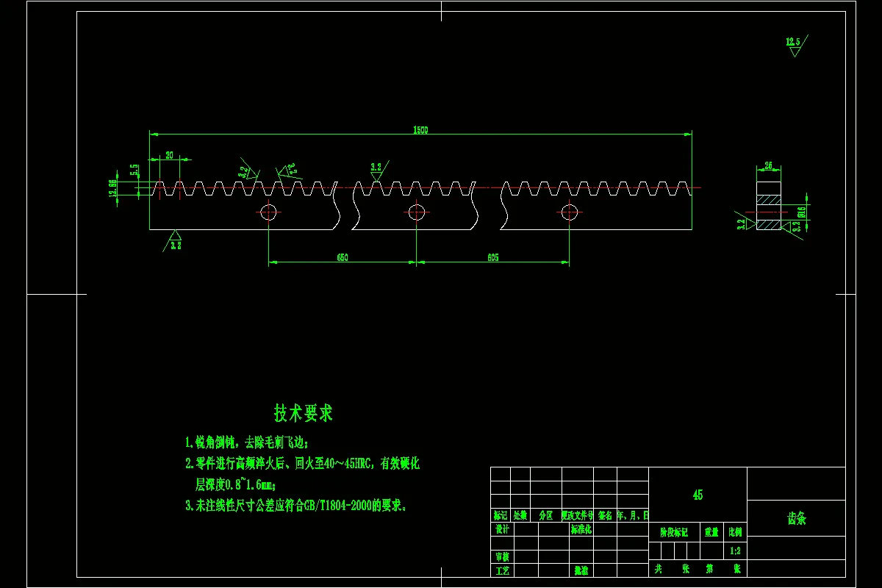Select the tooth pitch dimension '20'

(x=170, y=155)
